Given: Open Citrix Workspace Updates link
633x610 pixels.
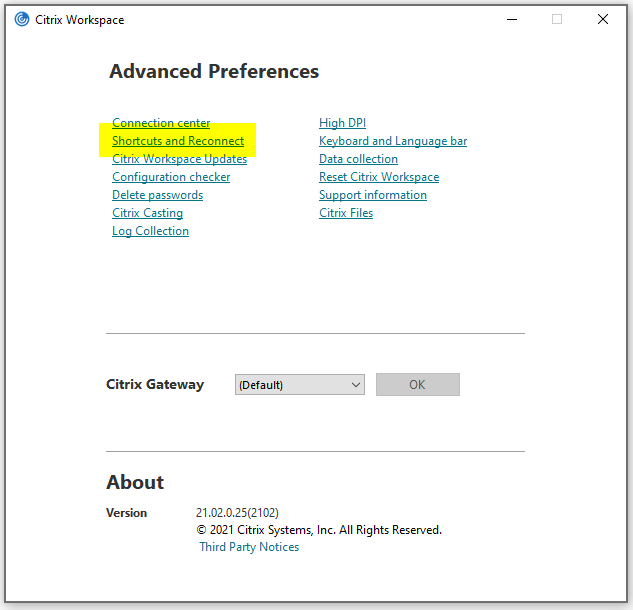Looking at the screenshot, I should [x=180, y=159].
